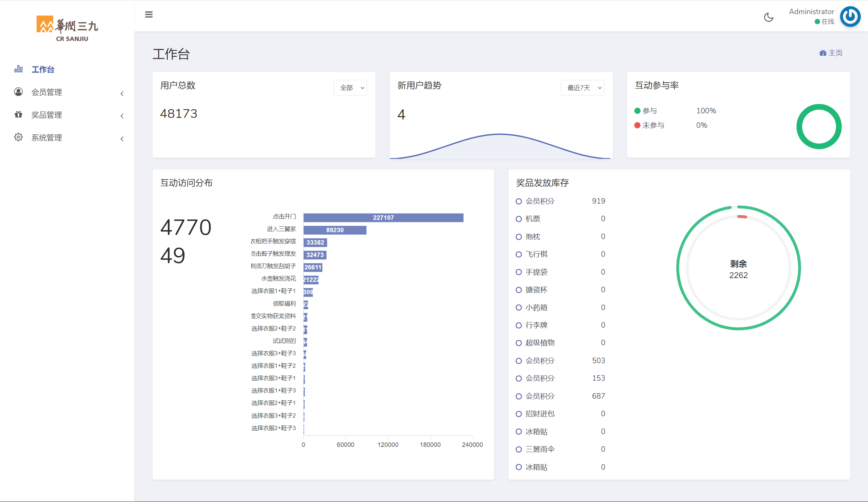Click the 在线 status indicator
Image resolution: width=868 pixels, height=502 pixels.
tap(824, 21)
